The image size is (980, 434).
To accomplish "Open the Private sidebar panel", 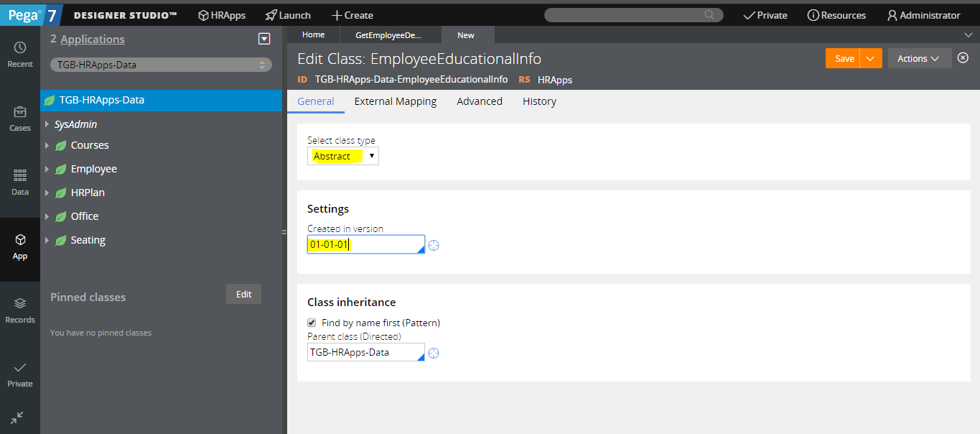I will (20, 374).
